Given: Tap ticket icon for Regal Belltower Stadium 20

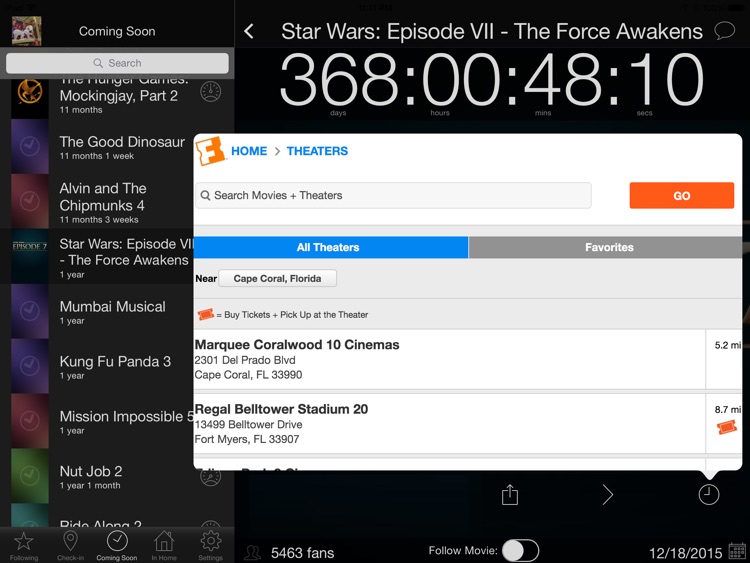Looking at the screenshot, I should click(x=727, y=427).
